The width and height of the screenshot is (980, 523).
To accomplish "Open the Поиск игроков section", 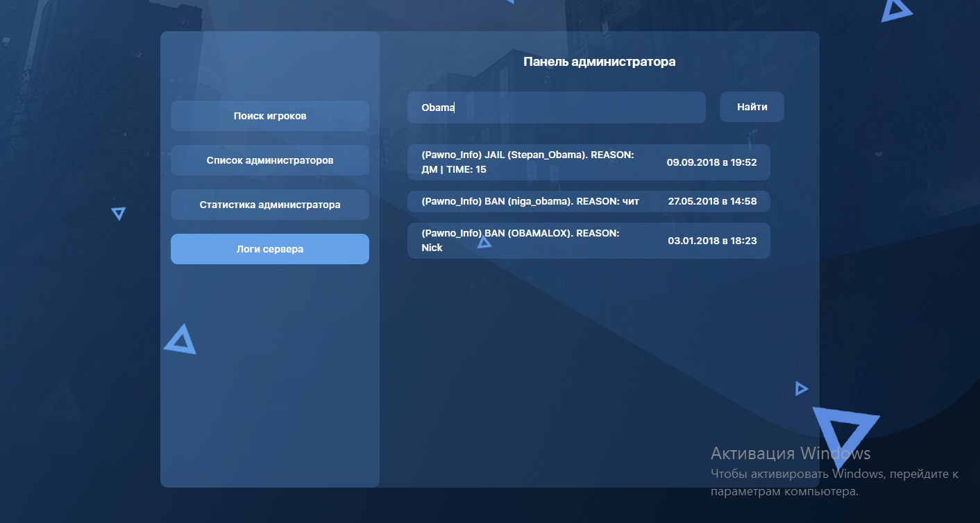I will (269, 116).
